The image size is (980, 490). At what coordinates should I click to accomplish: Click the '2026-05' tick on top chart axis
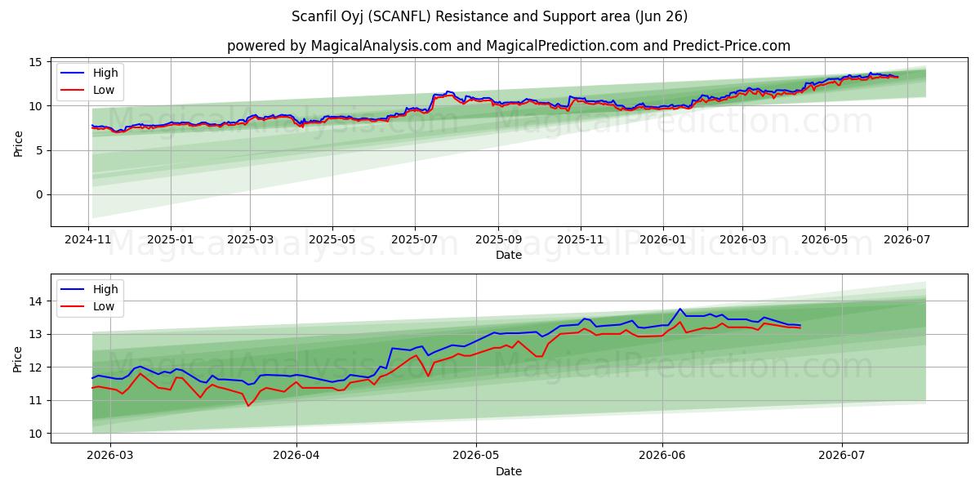[x=824, y=240]
